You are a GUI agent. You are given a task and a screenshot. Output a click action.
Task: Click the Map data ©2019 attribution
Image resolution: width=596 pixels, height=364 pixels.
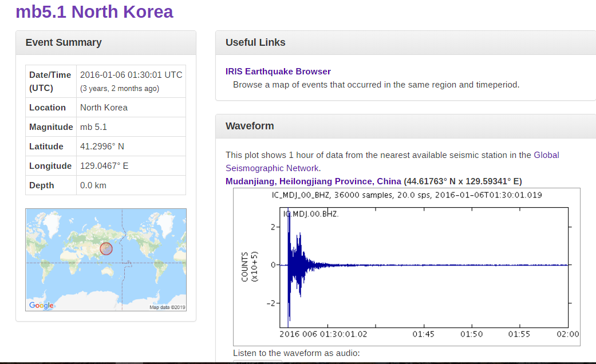click(x=167, y=307)
